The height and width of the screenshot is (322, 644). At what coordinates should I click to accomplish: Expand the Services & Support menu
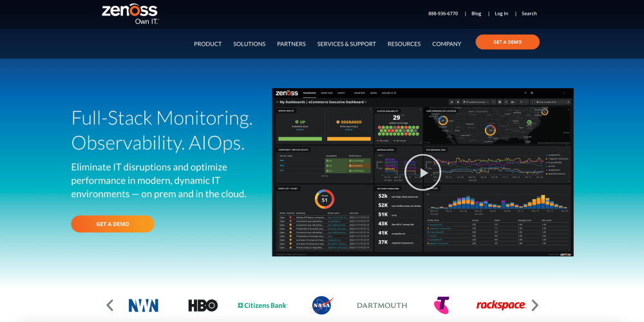[x=346, y=44]
